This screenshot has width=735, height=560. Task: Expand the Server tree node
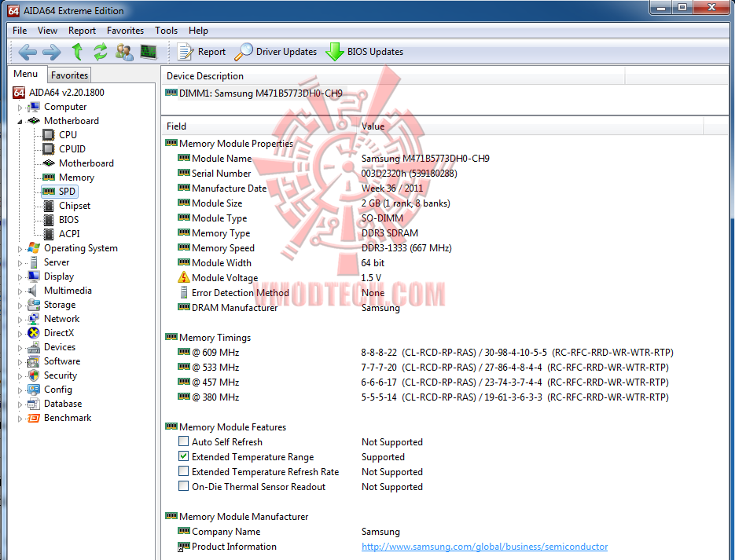click(20, 263)
